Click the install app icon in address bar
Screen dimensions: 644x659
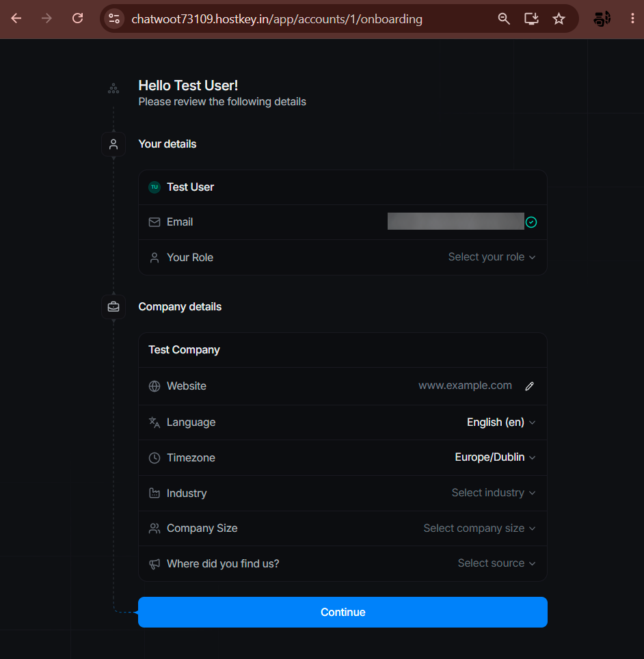click(531, 19)
